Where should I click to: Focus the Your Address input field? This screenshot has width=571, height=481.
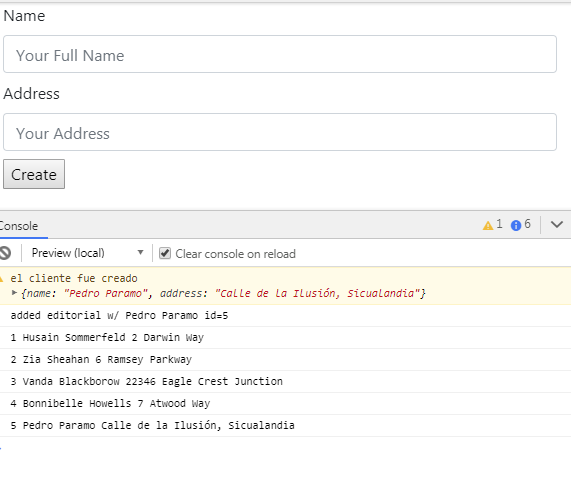click(280, 132)
